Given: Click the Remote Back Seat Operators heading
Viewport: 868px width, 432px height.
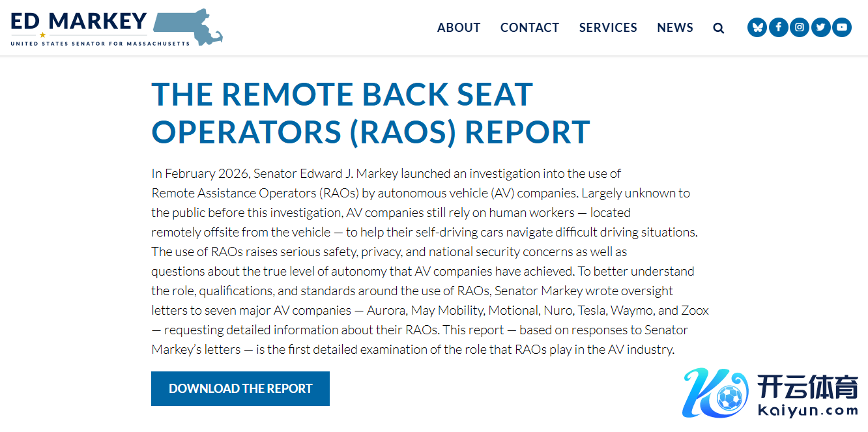Looking at the screenshot, I should coord(370,113).
